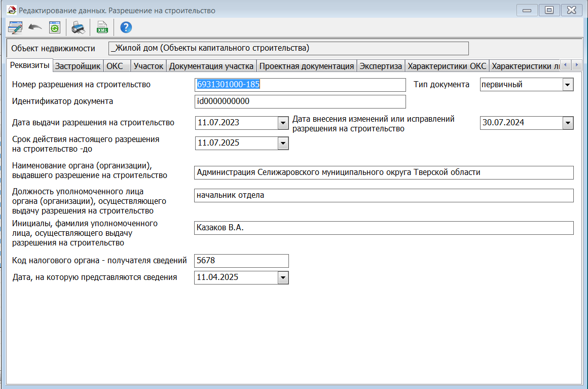Image resolution: width=588 pixels, height=389 pixels.
Task: Expand the changes date 30.07.2024 dropdown
Action: click(x=568, y=123)
